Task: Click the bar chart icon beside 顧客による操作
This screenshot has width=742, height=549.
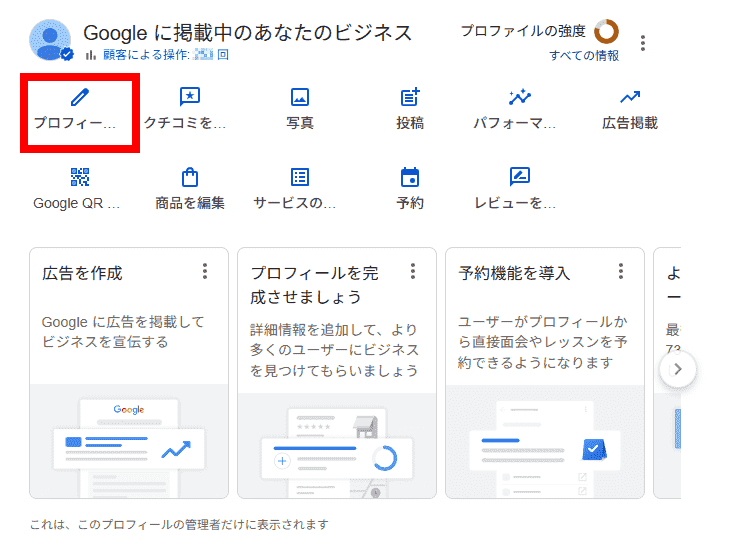Action: coord(90,55)
